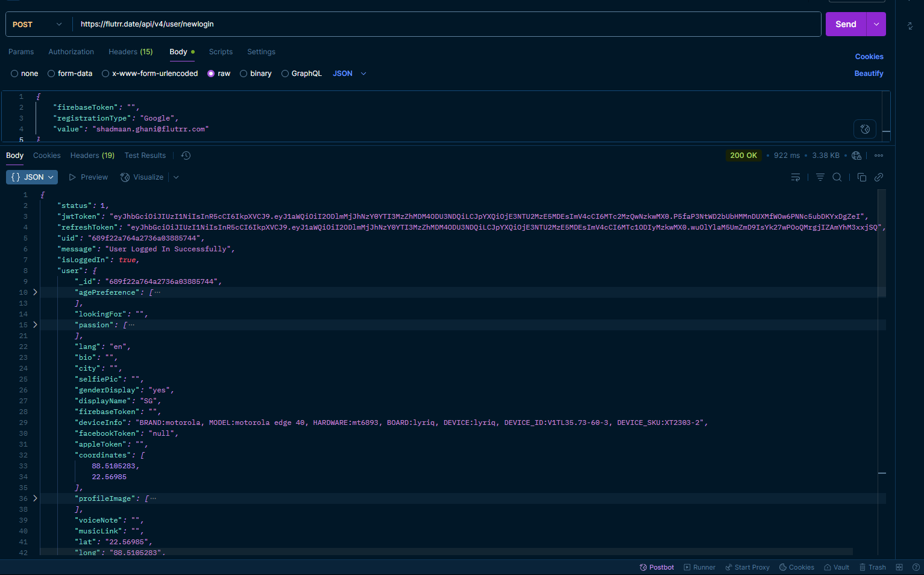Click the 200 OK status badge
This screenshot has width=924, height=575.
coord(743,156)
